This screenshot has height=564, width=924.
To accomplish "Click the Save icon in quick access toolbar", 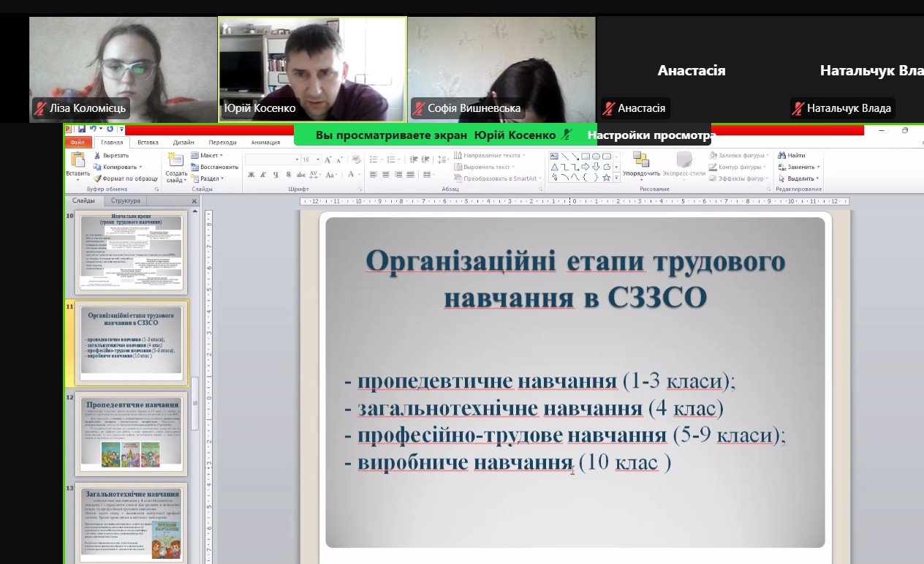I will pos(82,129).
